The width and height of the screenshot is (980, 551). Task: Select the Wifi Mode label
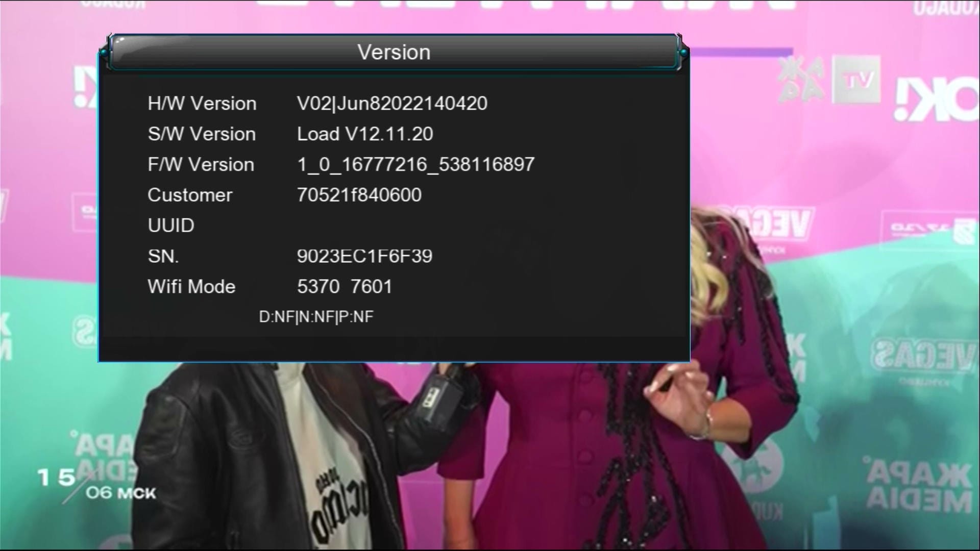coord(191,287)
